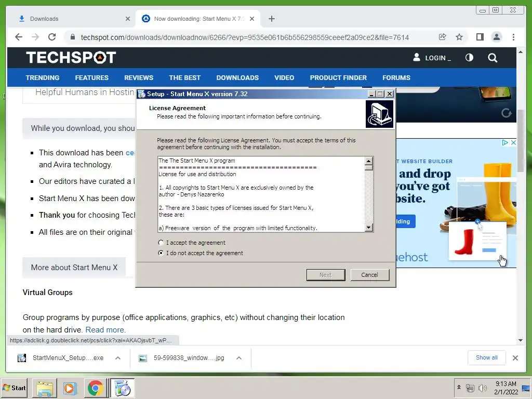This screenshot has width=532, height=399.
Task: Open THE BEST nav item
Action: click(184, 78)
